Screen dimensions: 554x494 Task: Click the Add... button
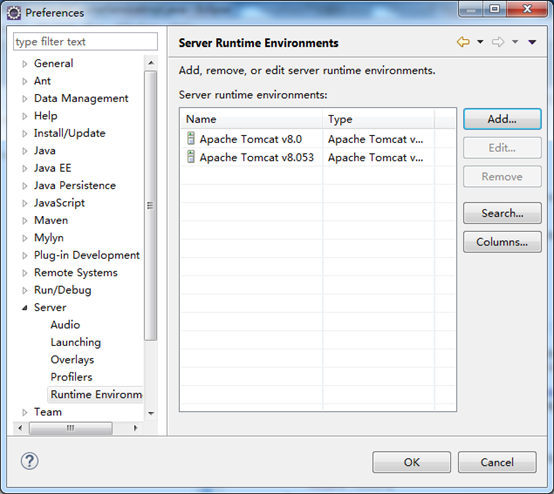pyautogui.click(x=502, y=119)
